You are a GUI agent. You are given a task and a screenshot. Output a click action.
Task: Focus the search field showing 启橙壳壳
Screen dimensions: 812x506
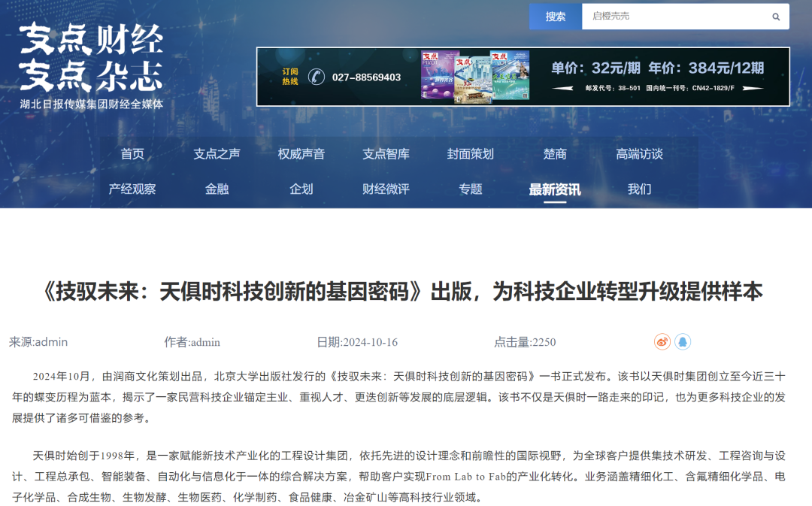673,17
